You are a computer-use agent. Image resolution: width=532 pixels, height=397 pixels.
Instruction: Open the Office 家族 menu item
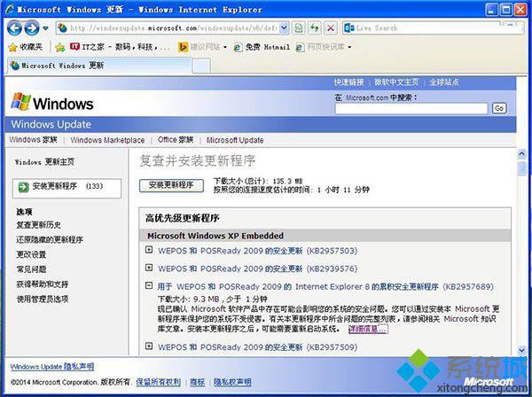click(176, 140)
